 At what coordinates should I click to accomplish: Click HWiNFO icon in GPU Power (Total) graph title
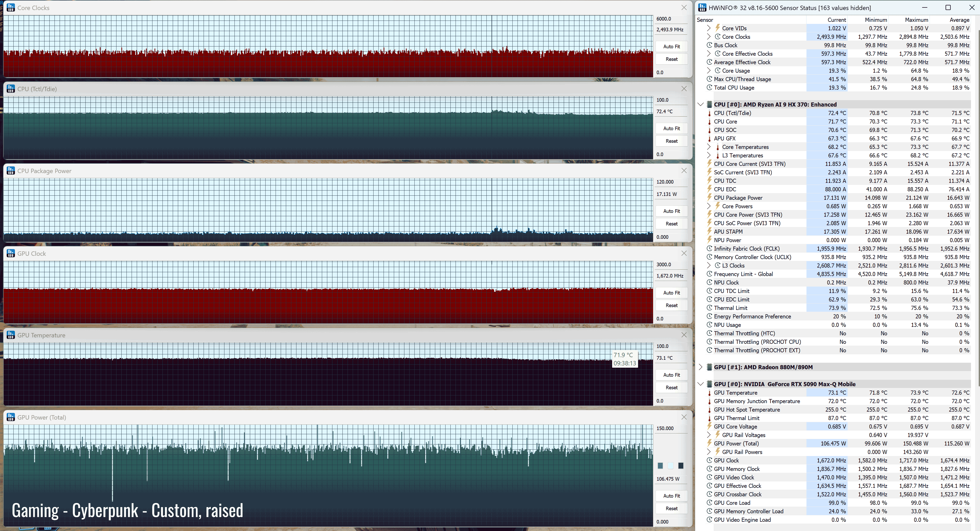[11, 417]
